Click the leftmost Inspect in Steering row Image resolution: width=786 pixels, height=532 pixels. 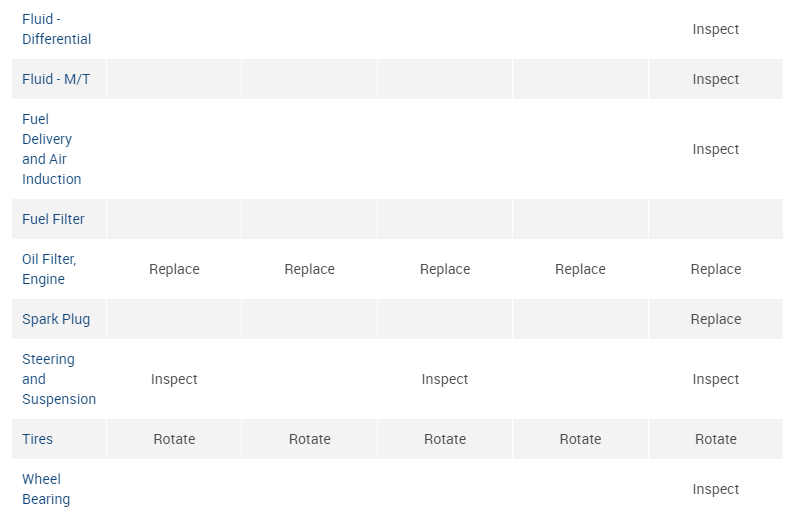pyautogui.click(x=174, y=379)
